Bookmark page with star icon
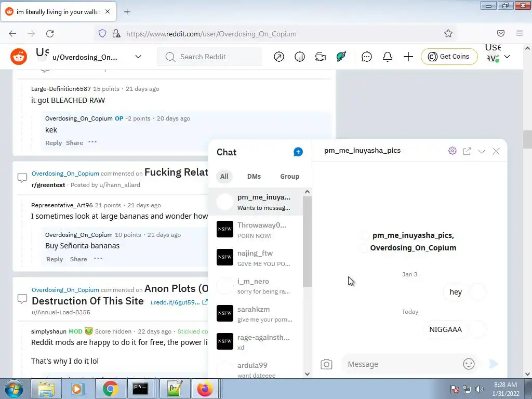532x399 pixels. [448, 33]
